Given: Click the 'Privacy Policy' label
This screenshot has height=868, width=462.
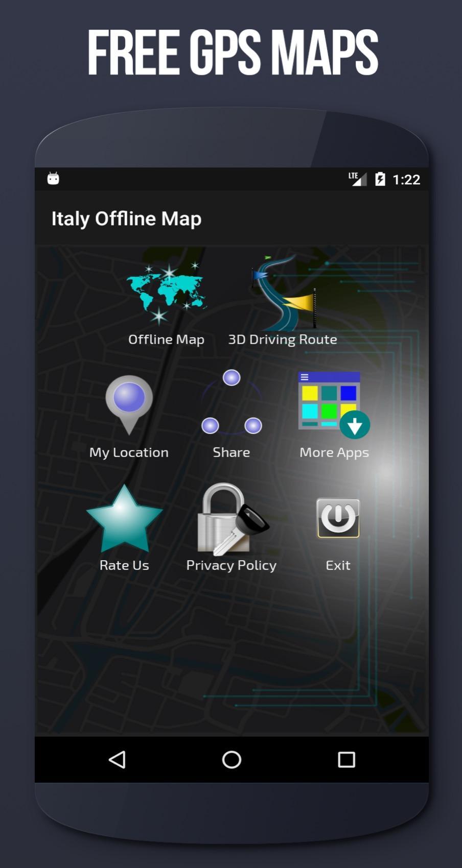Looking at the screenshot, I should (232, 566).
